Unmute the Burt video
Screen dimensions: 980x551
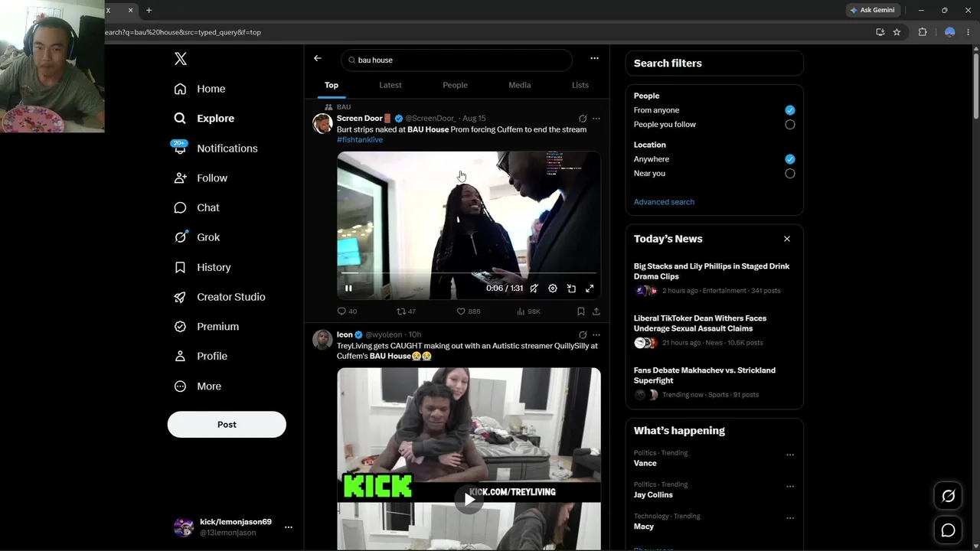tap(534, 289)
